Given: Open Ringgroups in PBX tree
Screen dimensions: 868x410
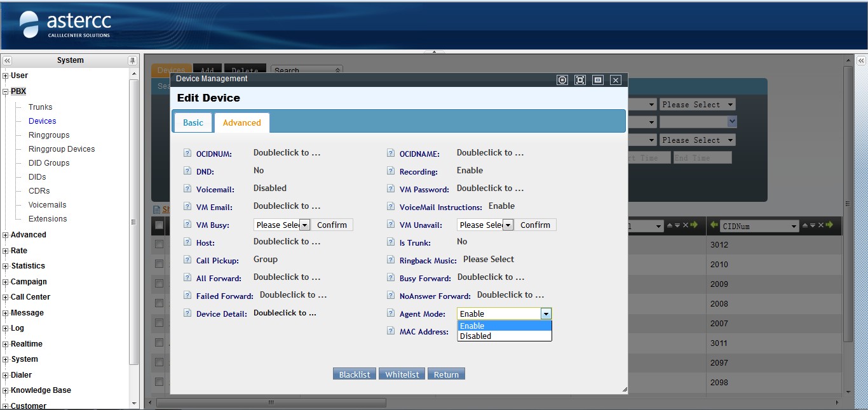Looking at the screenshot, I should tap(49, 135).
